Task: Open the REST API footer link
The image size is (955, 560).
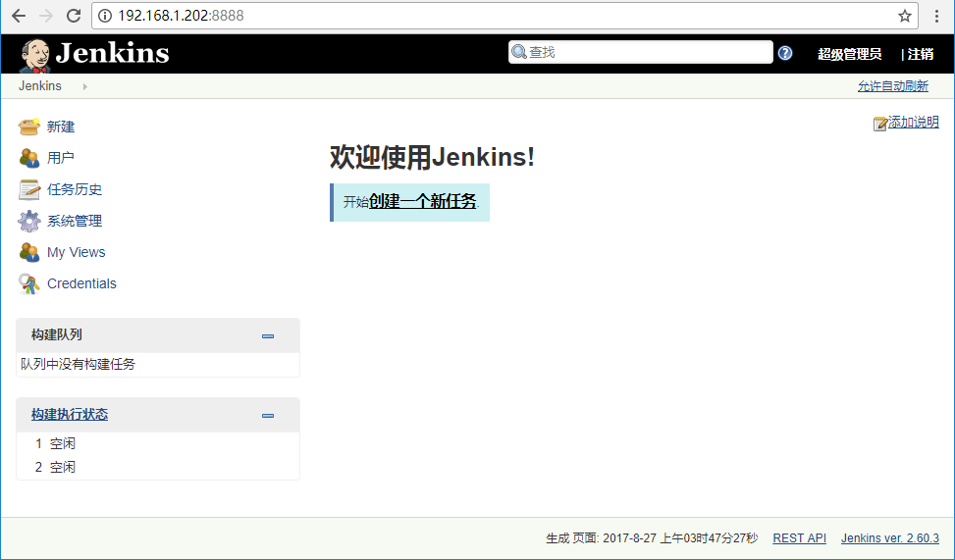Action: 799,538
